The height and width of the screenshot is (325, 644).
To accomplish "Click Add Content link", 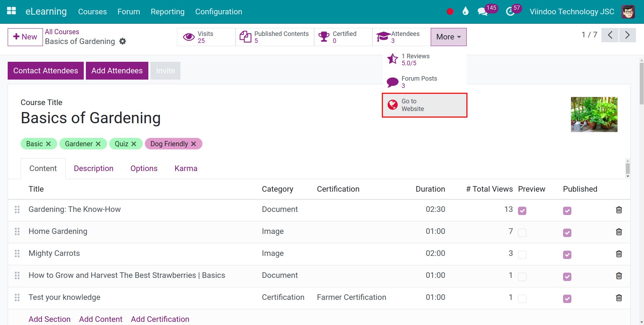I will pos(101,319).
